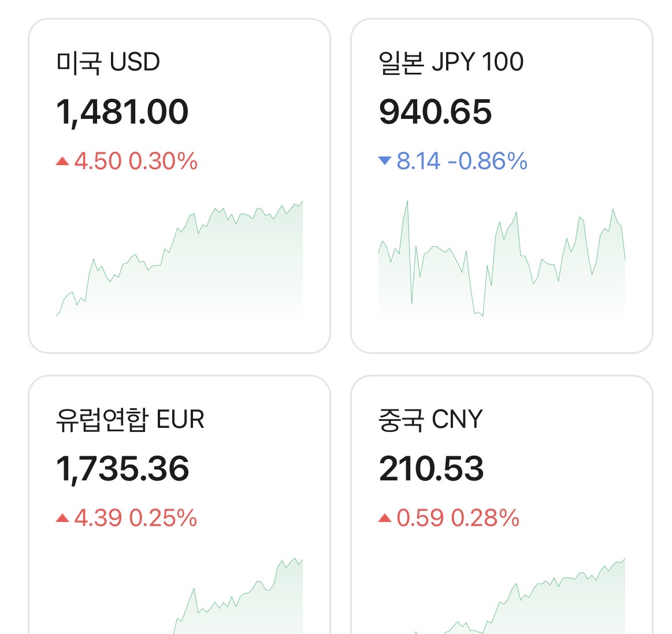The image size is (672, 634).
Task: Click the red up arrow on USD card
Action: (62, 162)
